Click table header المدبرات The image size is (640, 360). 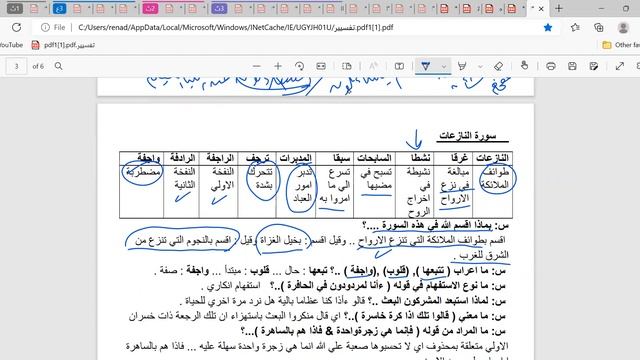pyautogui.click(x=296, y=158)
